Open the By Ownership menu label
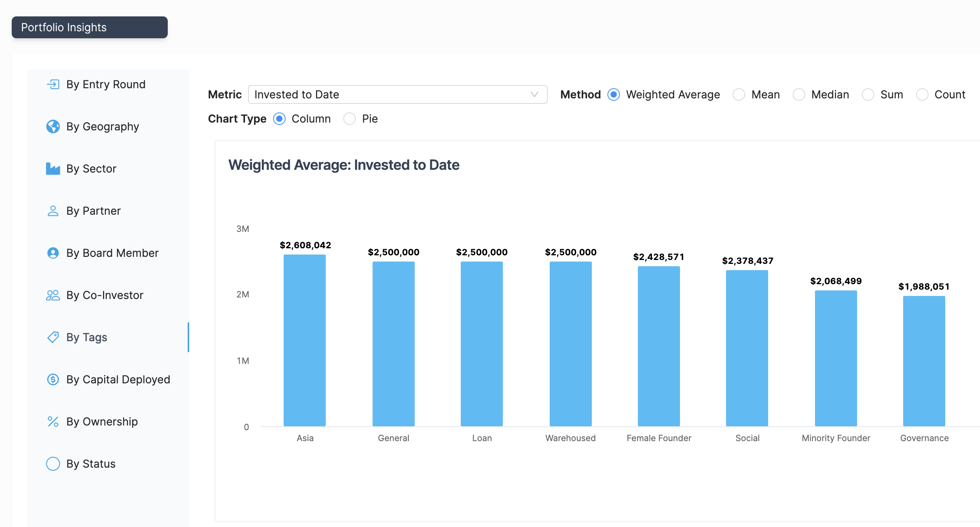 (102, 422)
